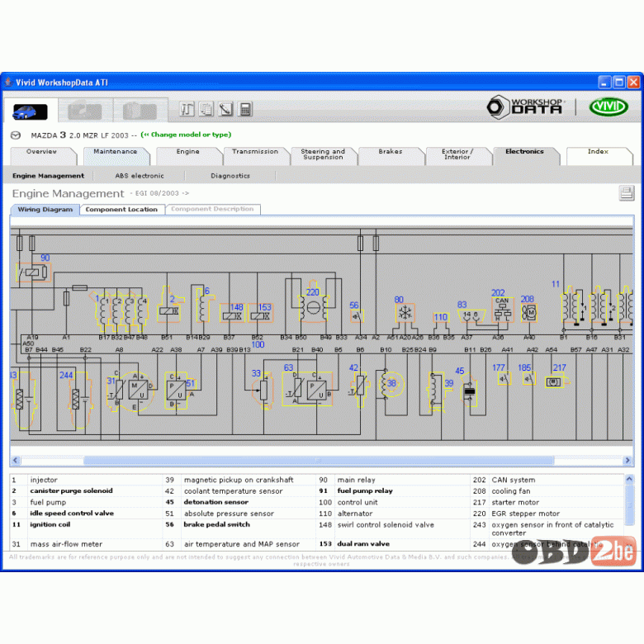Select main relay component 90 in diagram

tap(34, 272)
